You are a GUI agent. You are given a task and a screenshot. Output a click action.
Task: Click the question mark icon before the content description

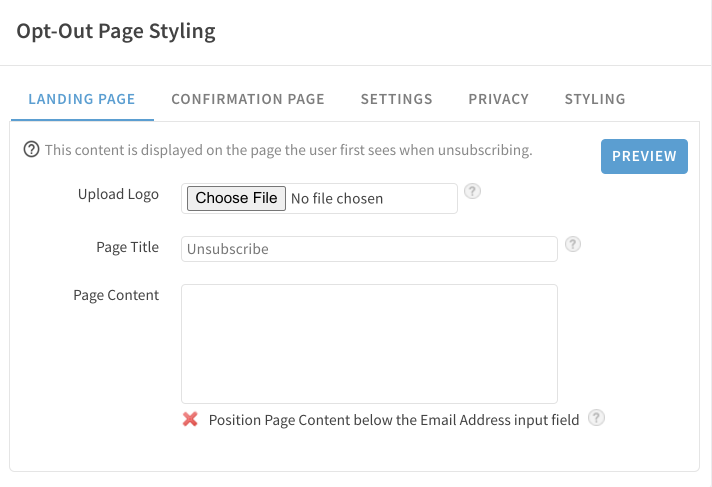[x=31, y=149]
